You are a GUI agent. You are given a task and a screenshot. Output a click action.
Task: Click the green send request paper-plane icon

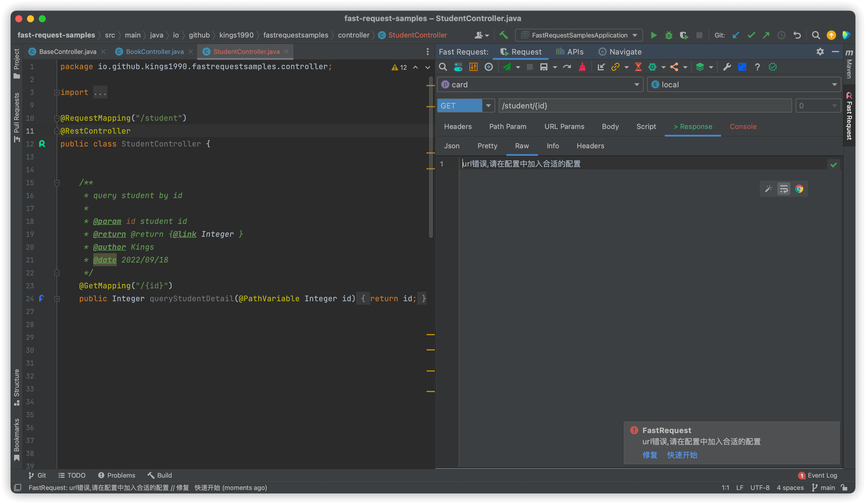507,67
